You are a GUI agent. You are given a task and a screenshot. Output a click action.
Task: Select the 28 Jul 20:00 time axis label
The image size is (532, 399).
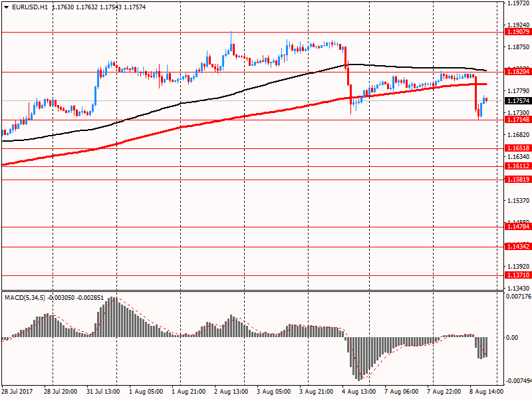(x=61, y=392)
